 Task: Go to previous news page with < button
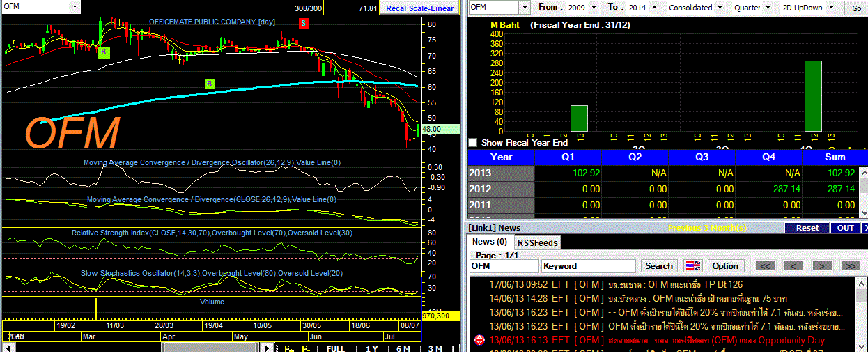pos(793,265)
